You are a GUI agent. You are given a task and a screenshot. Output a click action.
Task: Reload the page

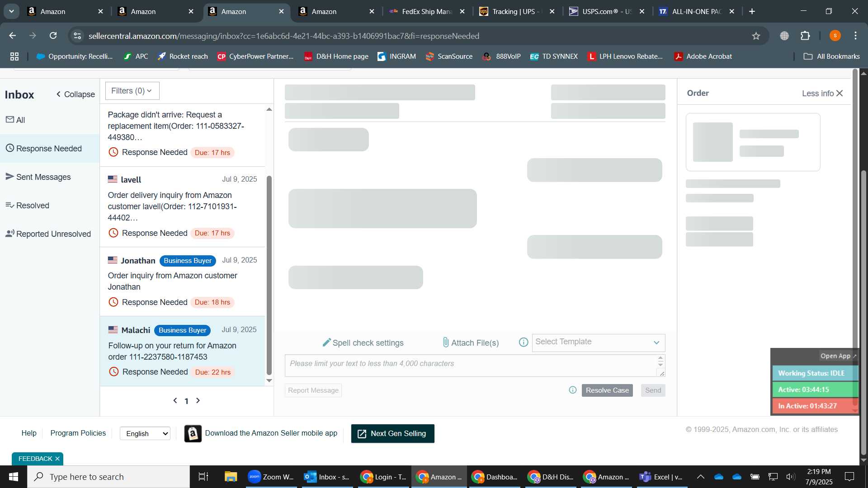click(x=53, y=36)
